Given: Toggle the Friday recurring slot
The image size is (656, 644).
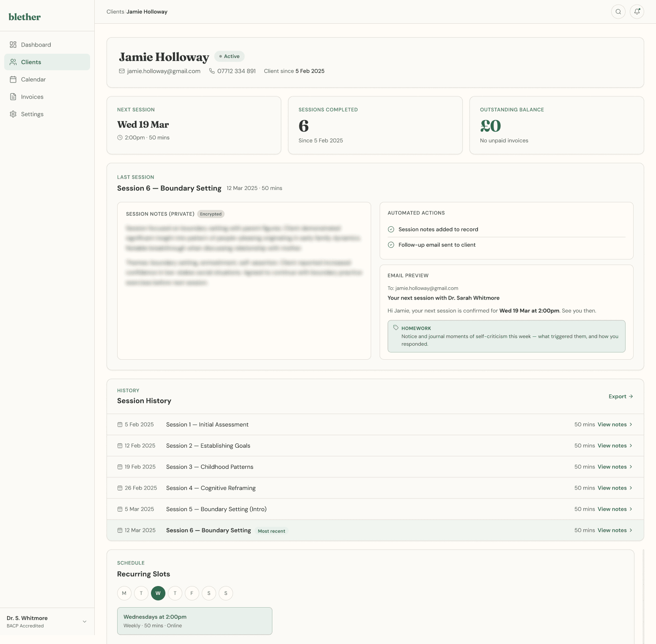Looking at the screenshot, I should pyautogui.click(x=192, y=593).
